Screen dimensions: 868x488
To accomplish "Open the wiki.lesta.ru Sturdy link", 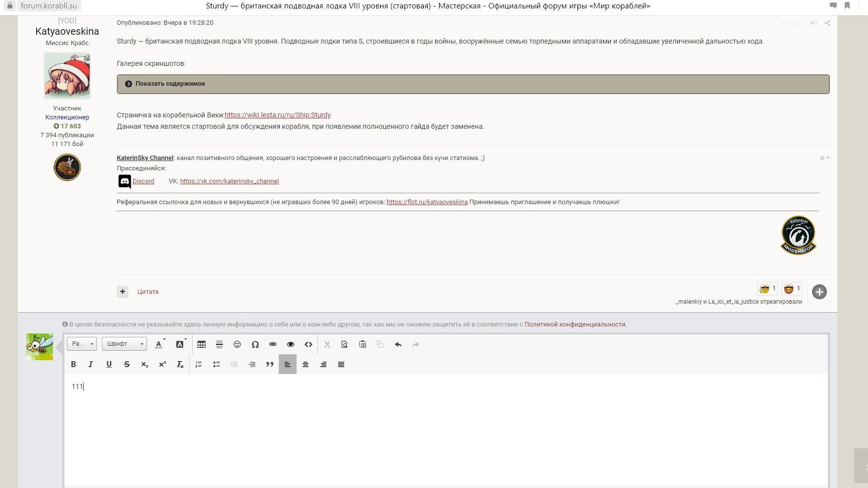I will (277, 115).
